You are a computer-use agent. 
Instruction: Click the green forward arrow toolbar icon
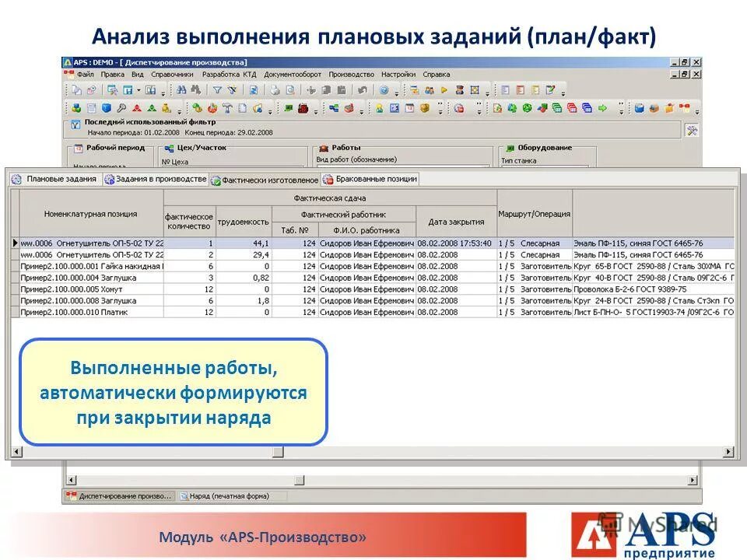coord(602,107)
